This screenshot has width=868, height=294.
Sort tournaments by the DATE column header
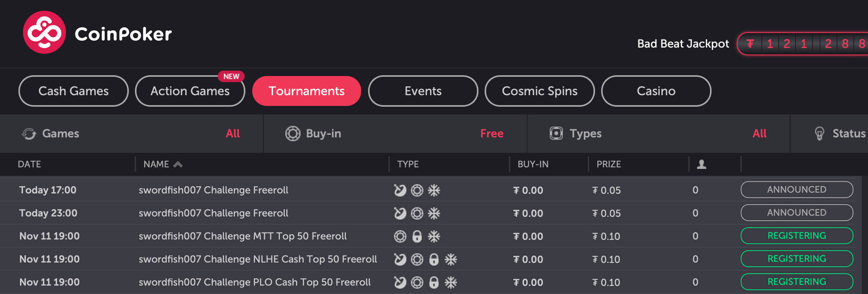(x=29, y=164)
